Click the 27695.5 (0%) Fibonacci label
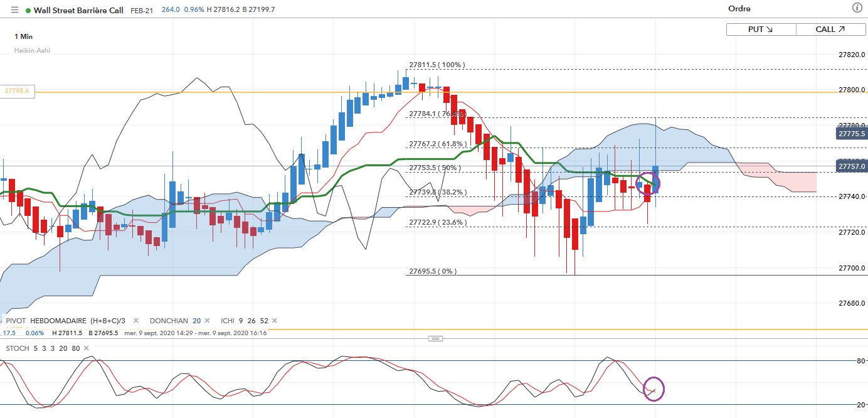The image size is (868, 418). tap(433, 271)
